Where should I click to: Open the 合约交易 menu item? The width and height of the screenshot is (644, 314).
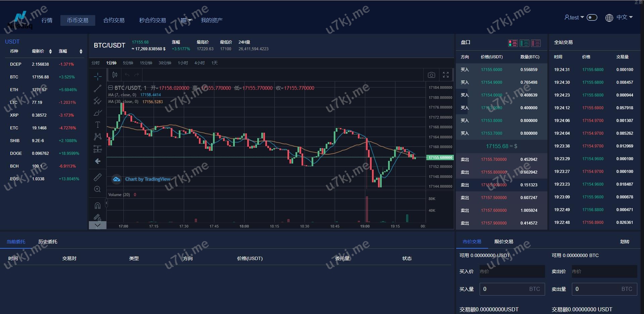[114, 20]
